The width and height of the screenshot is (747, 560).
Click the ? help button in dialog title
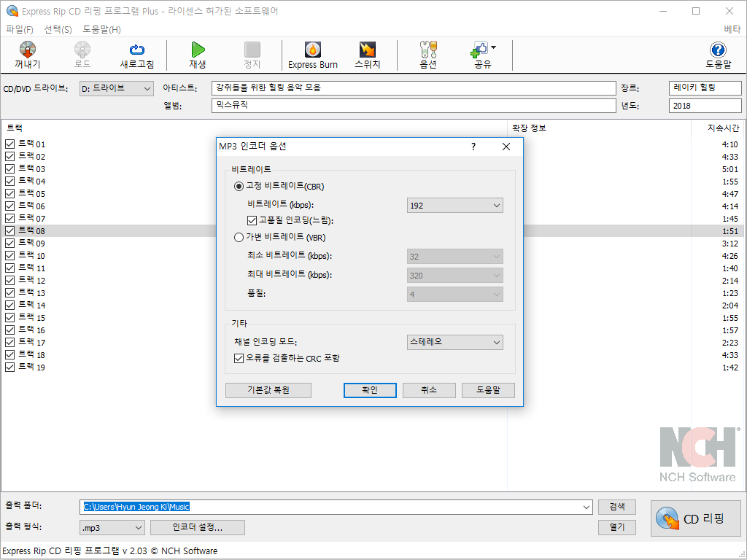coord(473,147)
